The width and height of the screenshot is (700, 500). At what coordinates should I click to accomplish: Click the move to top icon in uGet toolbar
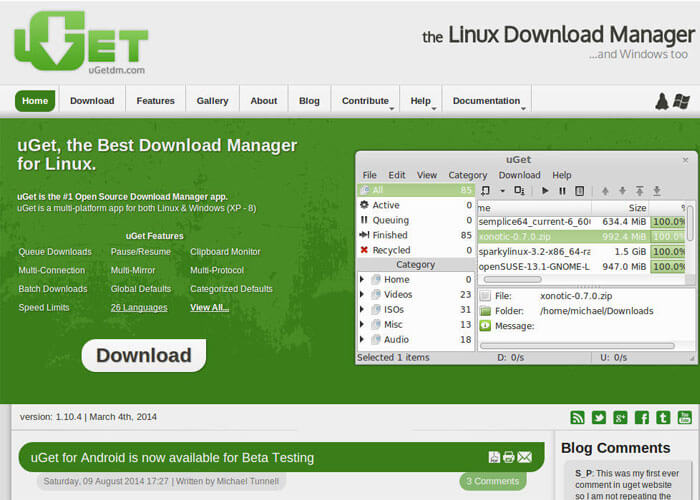[x=639, y=191]
